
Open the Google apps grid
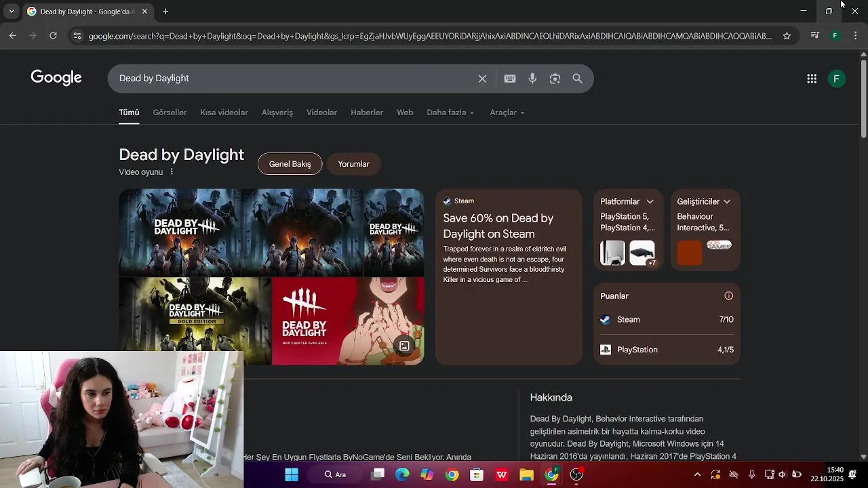812,79
